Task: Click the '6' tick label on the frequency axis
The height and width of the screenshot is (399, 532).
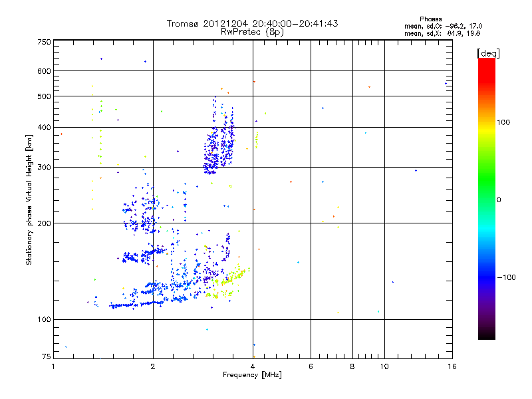Action: (311, 366)
